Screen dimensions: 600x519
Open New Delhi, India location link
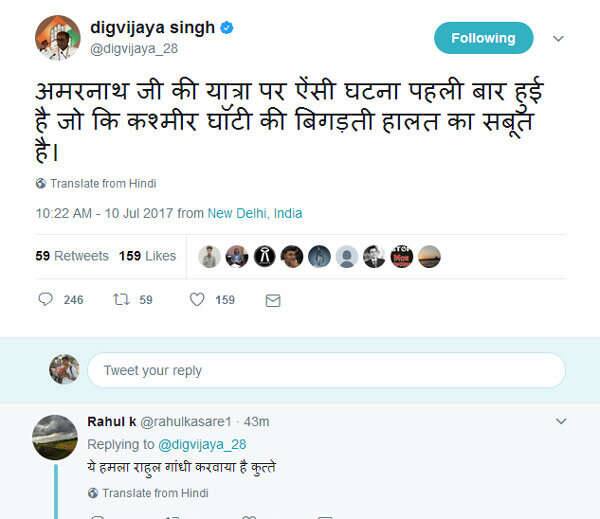(255, 213)
